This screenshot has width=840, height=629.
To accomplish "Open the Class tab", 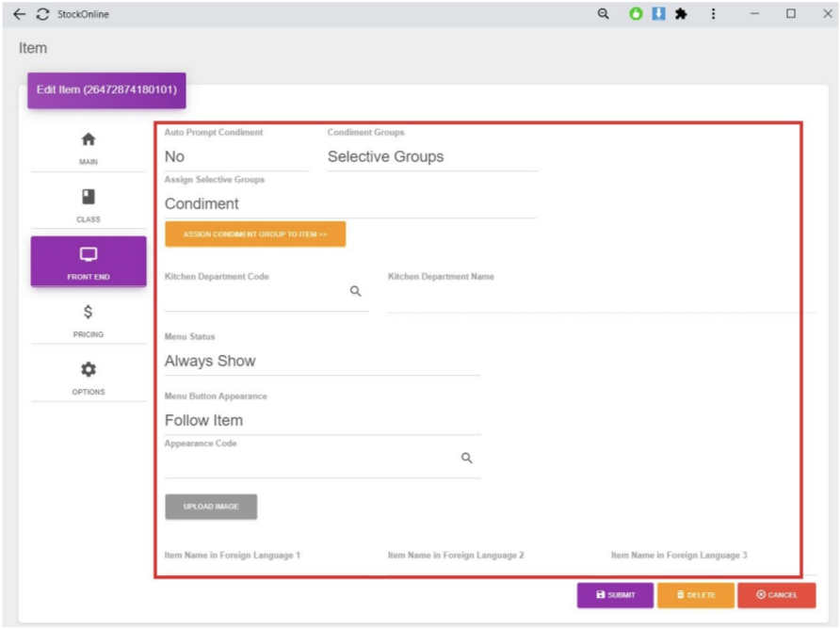I will (x=89, y=205).
